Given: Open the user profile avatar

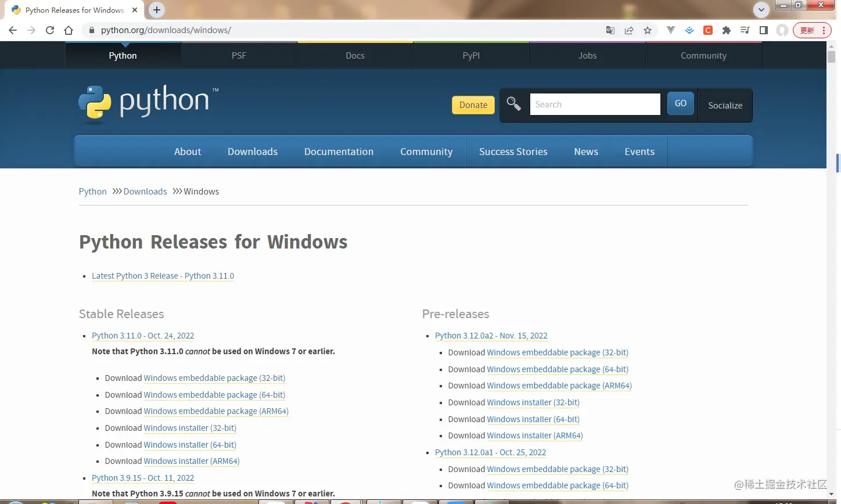Looking at the screenshot, I should [x=782, y=30].
